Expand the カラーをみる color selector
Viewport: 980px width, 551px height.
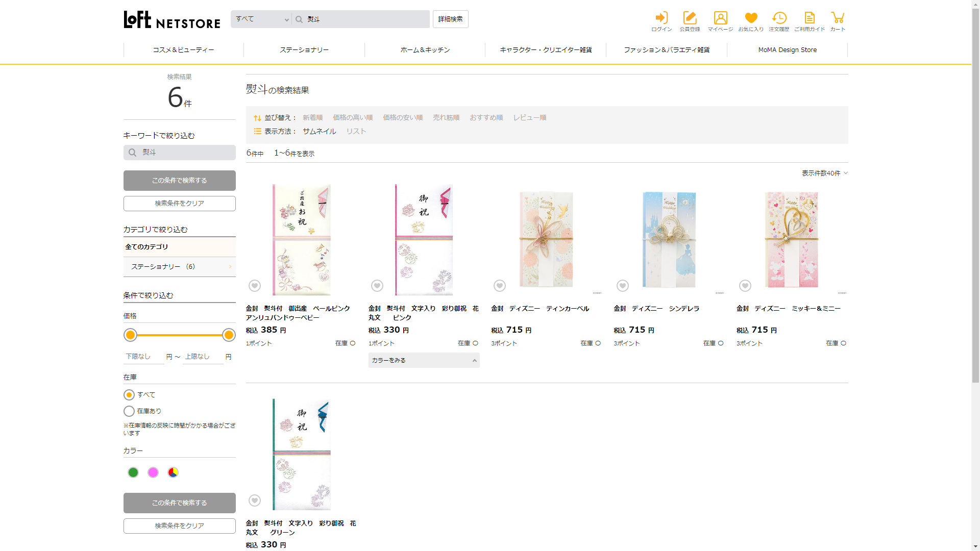(424, 360)
